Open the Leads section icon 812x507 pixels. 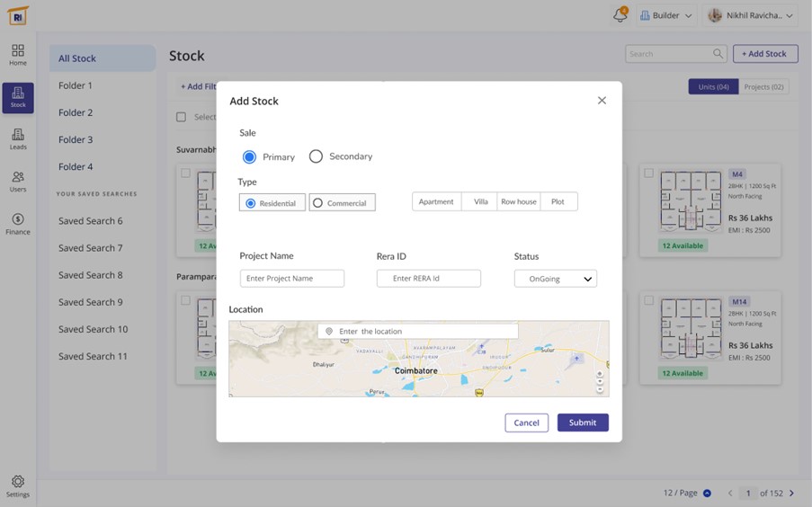(x=18, y=139)
